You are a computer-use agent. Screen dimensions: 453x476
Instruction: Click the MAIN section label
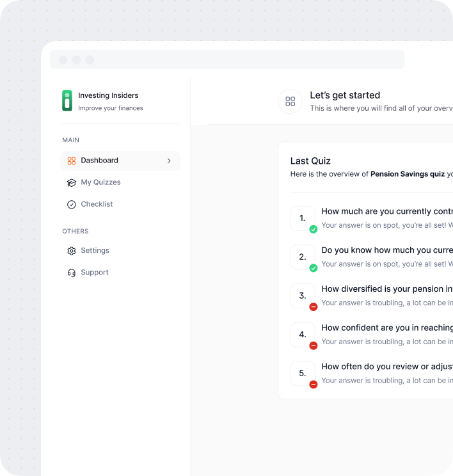71,140
